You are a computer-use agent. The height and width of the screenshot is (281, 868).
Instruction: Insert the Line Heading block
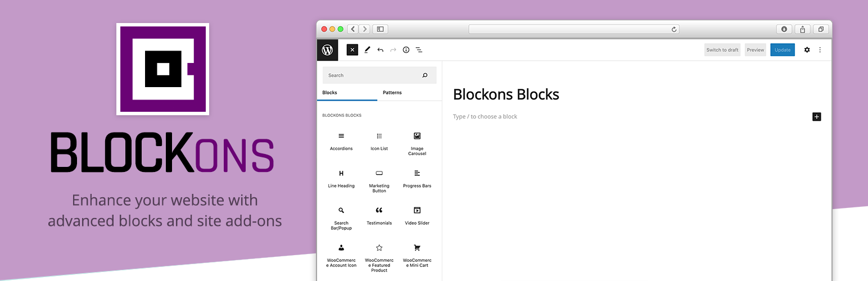coord(341,179)
